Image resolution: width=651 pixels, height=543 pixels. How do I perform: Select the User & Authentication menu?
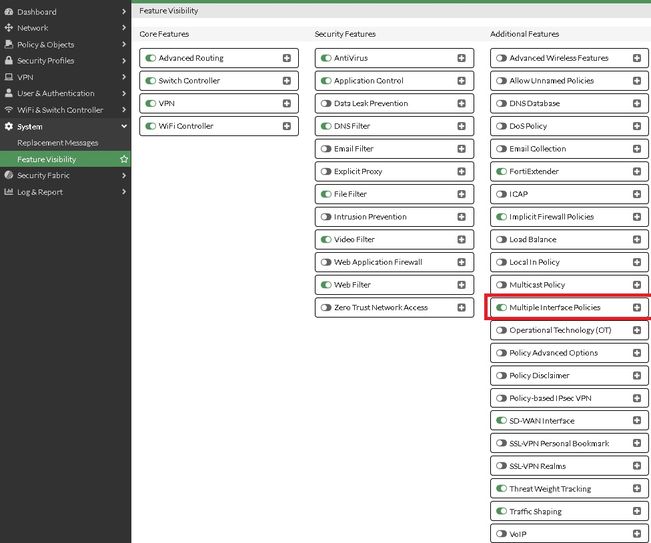pos(56,94)
